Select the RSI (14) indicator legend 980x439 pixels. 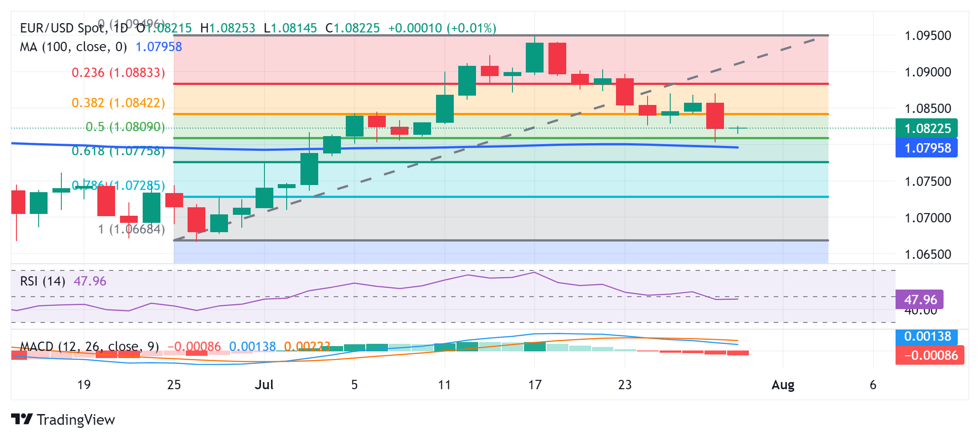[x=43, y=281]
